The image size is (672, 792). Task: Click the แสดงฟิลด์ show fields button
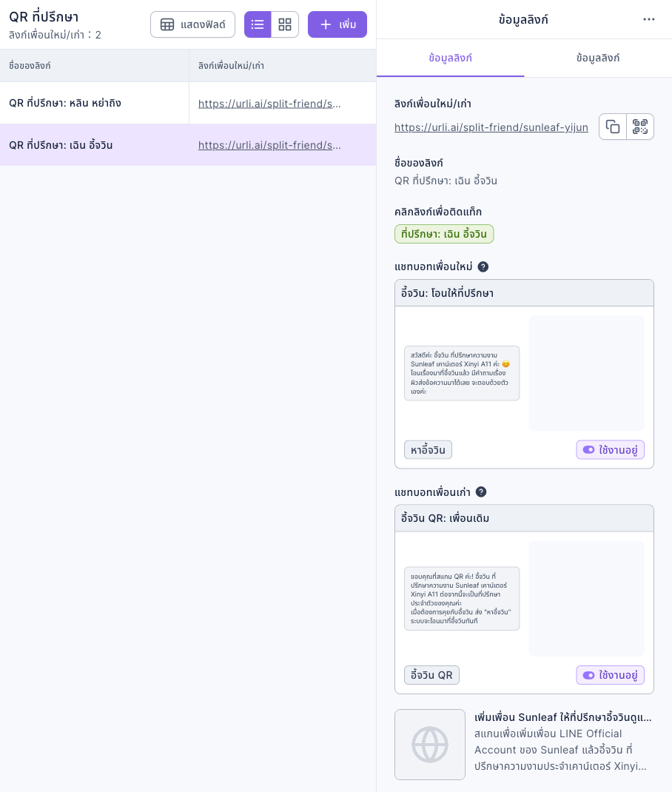pyautogui.click(x=193, y=24)
